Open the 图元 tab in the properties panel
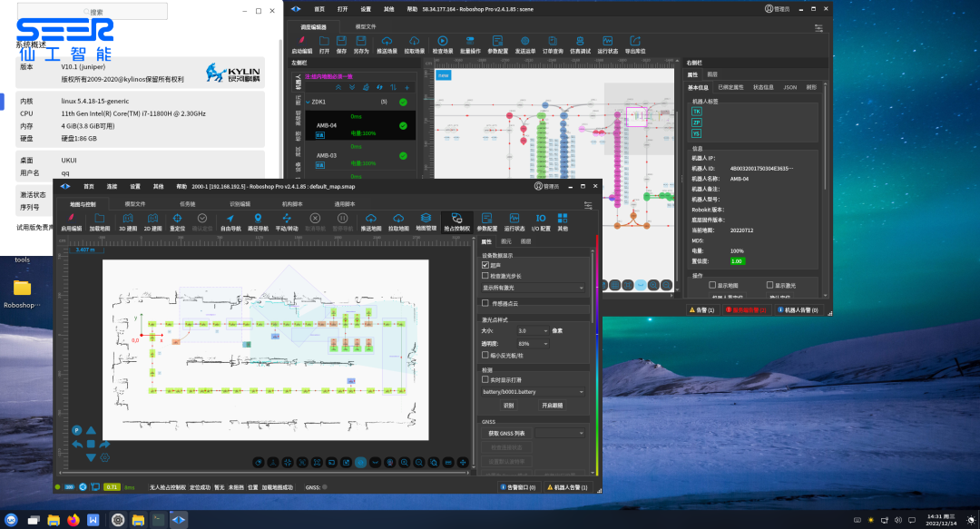 [x=506, y=241]
